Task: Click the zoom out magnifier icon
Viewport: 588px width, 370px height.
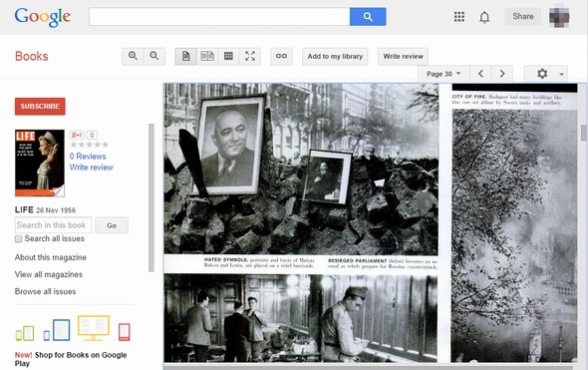Action: click(154, 56)
